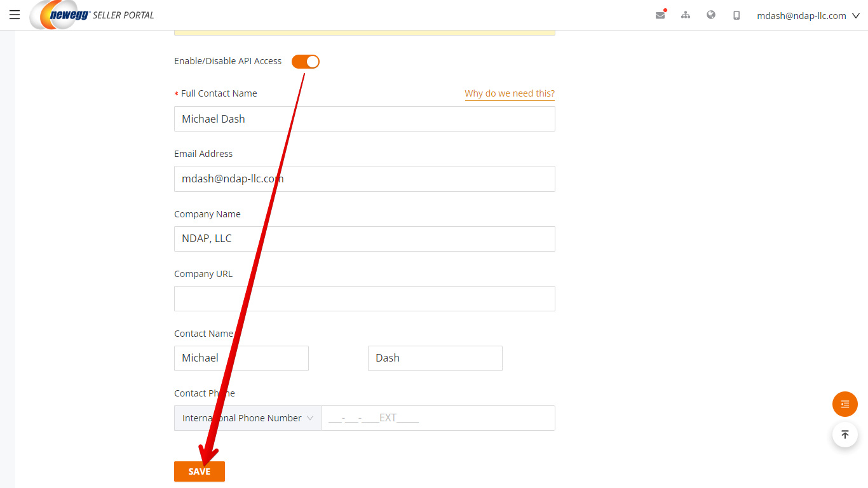Click the Enable/Disable API Access label
The height and width of the screenshot is (488, 868).
coord(228,61)
